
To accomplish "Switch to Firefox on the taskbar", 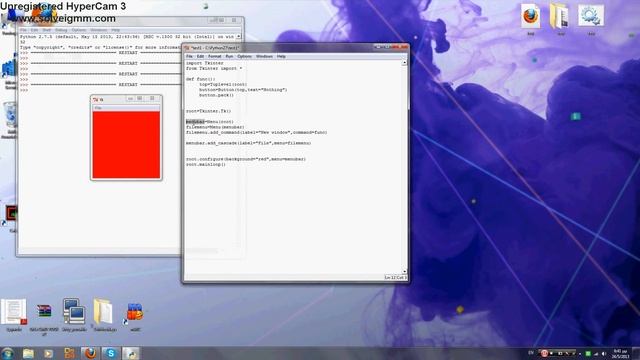I will (x=90, y=353).
